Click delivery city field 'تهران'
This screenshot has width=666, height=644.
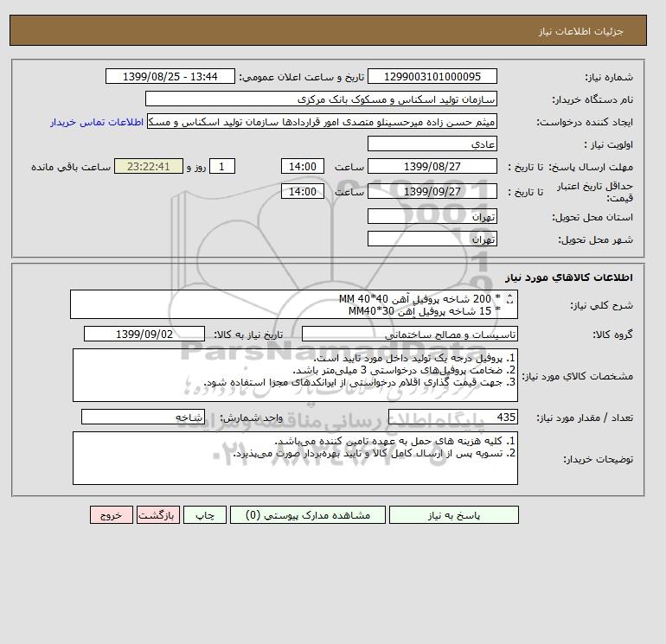[x=432, y=239]
